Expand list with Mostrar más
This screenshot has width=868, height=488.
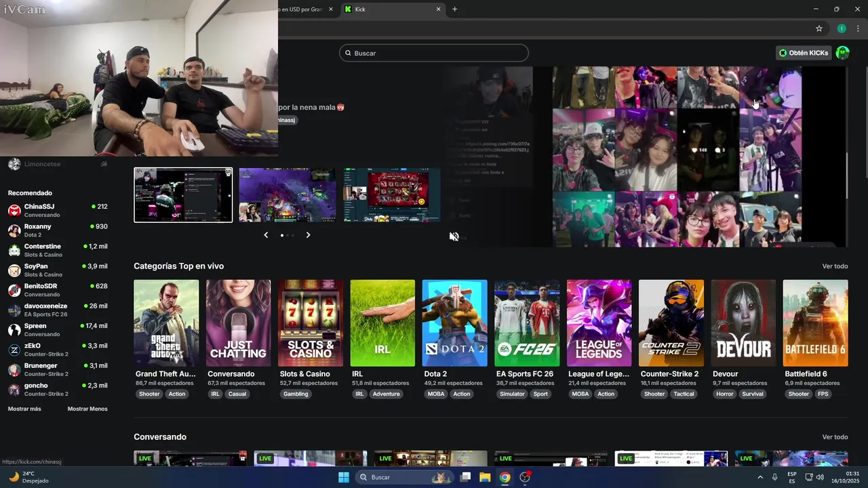(x=24, y=409)
